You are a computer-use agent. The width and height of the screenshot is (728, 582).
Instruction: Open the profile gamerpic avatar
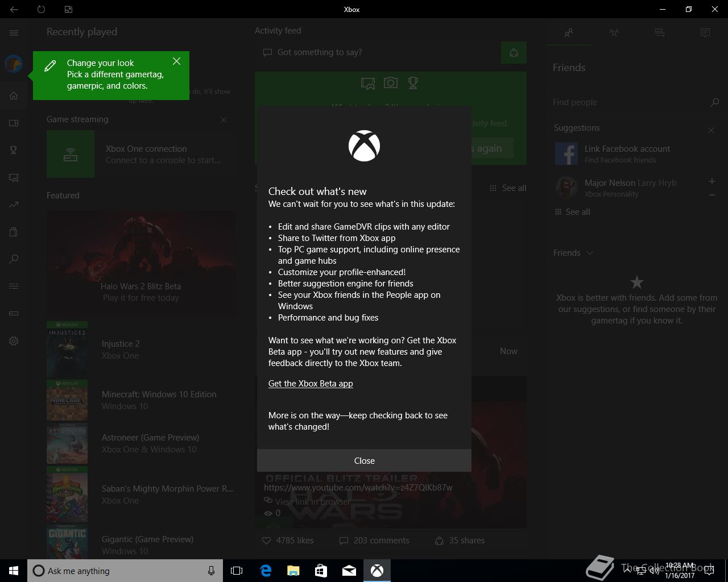(x=14, y=64)
